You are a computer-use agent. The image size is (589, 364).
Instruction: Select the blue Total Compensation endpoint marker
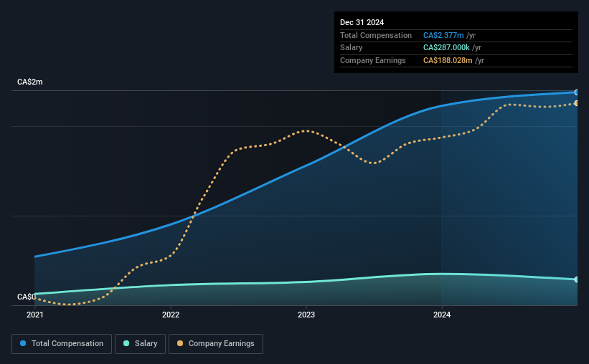tap(577, 92)
